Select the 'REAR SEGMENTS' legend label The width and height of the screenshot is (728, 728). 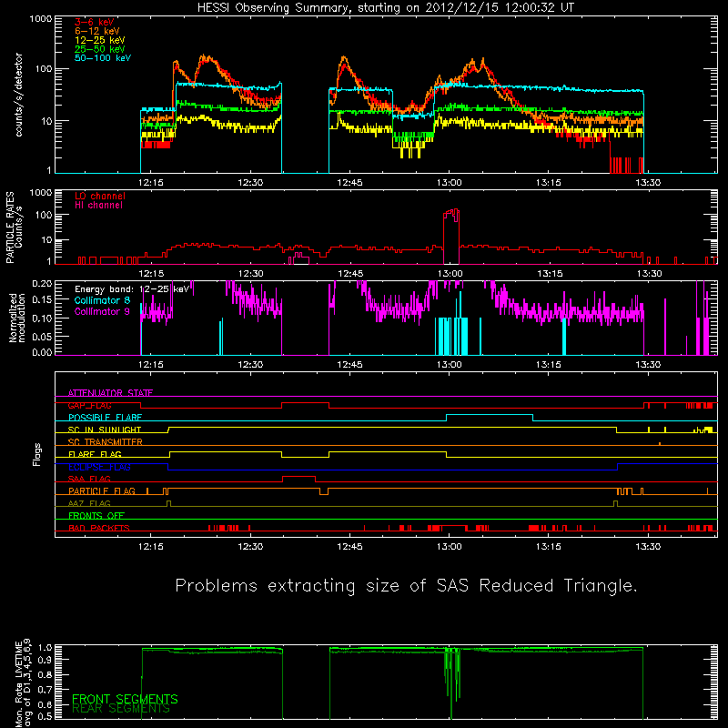[x=121, y=709]
